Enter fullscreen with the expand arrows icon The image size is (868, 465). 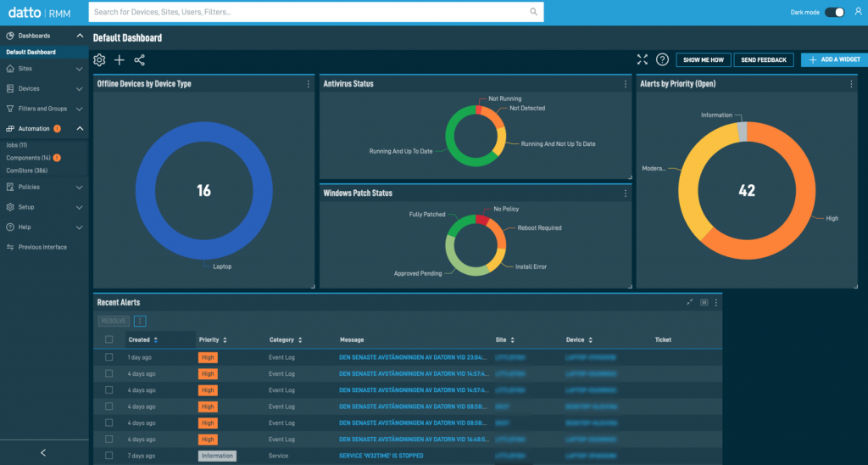(643, 59)
